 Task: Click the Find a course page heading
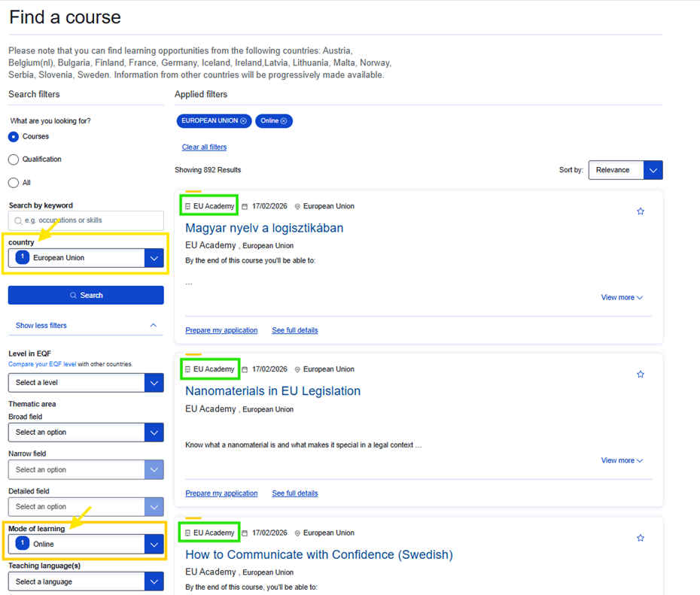click(x=65, y=17)
